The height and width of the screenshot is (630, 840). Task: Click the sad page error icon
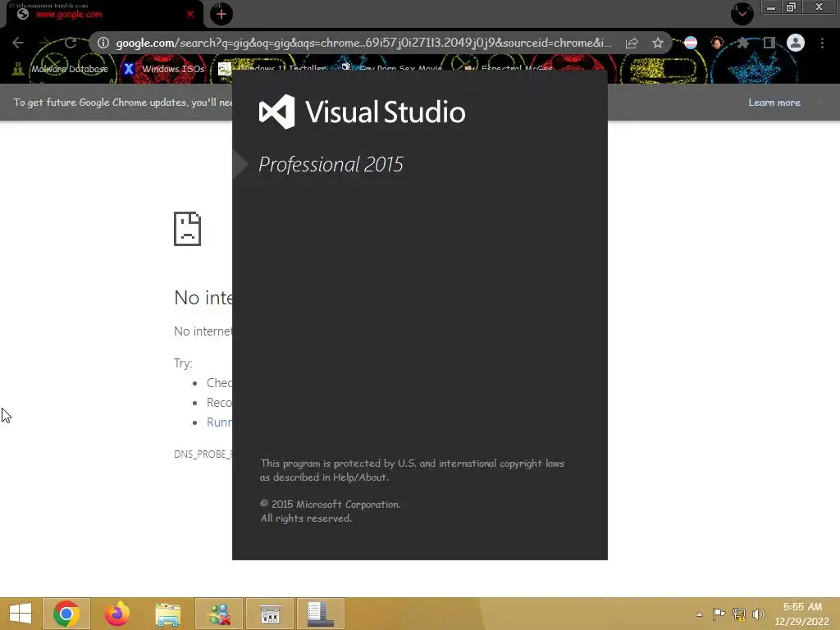188,229
